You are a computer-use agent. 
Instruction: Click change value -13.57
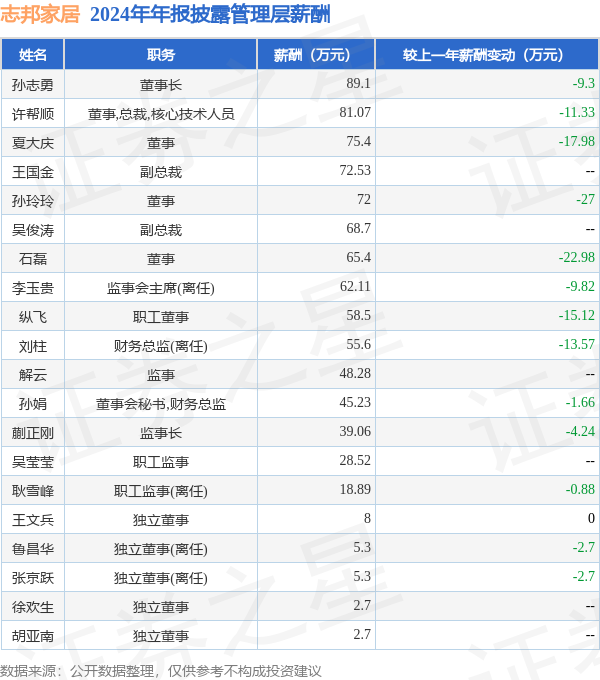click(577, 345)
